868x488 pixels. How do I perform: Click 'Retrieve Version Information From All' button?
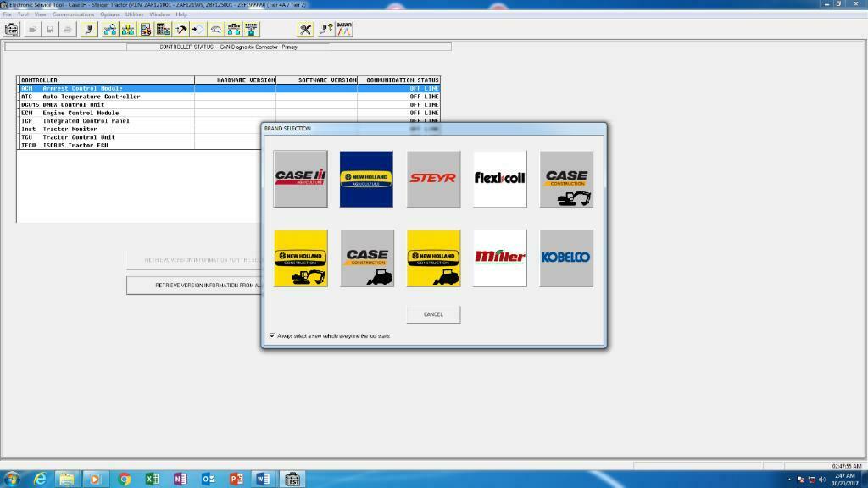tap(194, 286)
